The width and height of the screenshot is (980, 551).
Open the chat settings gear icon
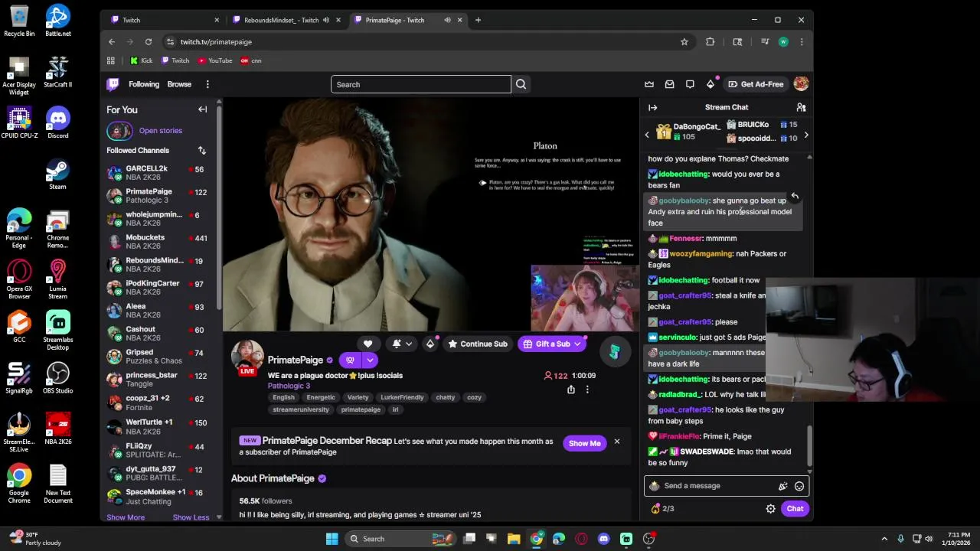pos(771,509)
